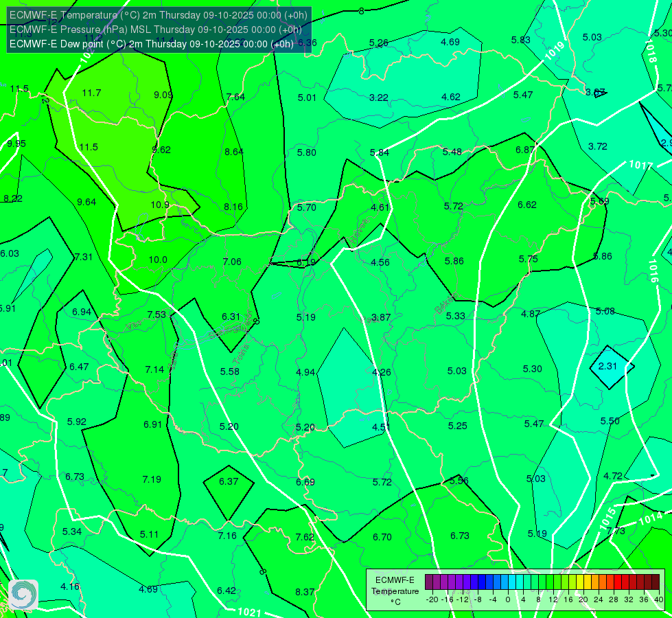Click the 6.94 temperature value

[82, 312]
